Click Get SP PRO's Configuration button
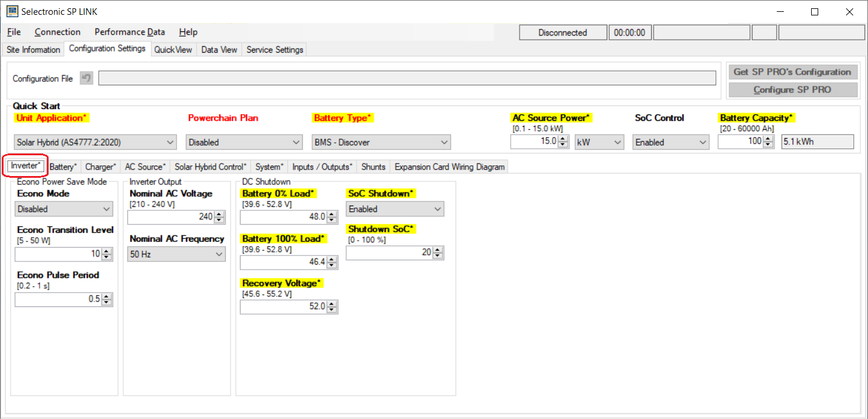Screen dimensions: 868x419 (x=792, y=72)
